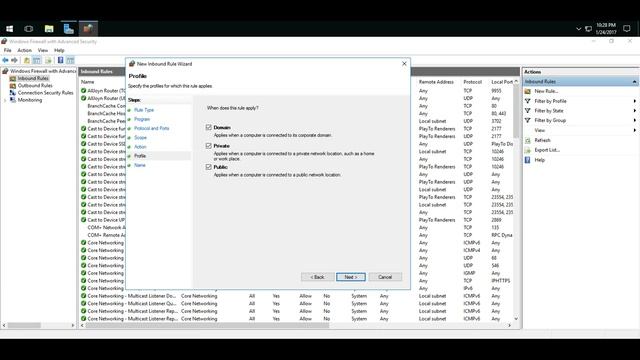Image resolution: width=640 pixels, height=360 pixels.
Task: Toggle the Show/Hide Action Pane toolbar icon
Action: [x=70, y=60]
